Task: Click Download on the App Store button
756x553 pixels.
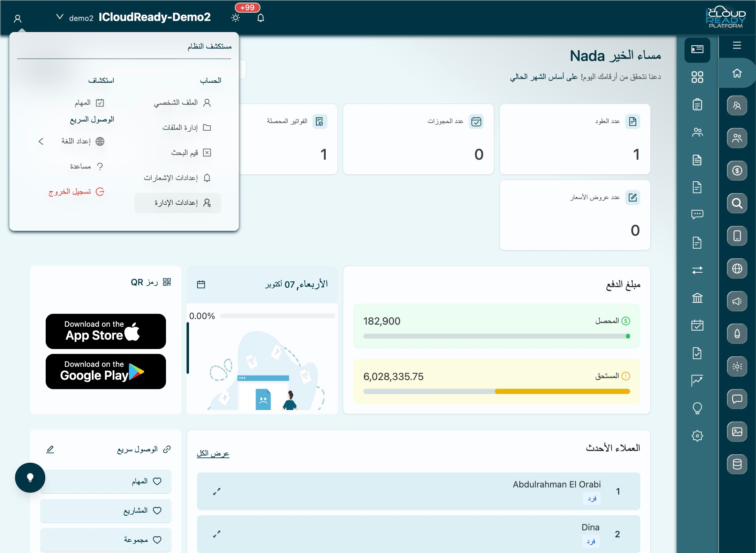Action: point(106,331)
